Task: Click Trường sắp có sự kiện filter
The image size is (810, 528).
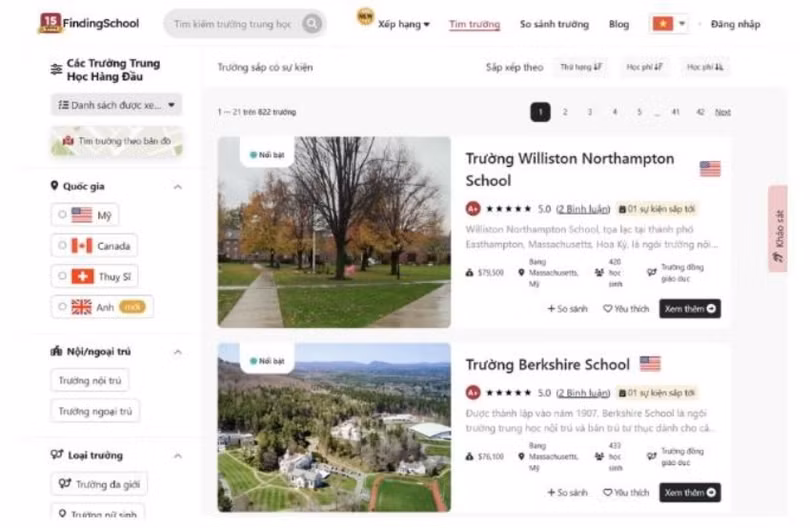Action: [x=265, y=67]
